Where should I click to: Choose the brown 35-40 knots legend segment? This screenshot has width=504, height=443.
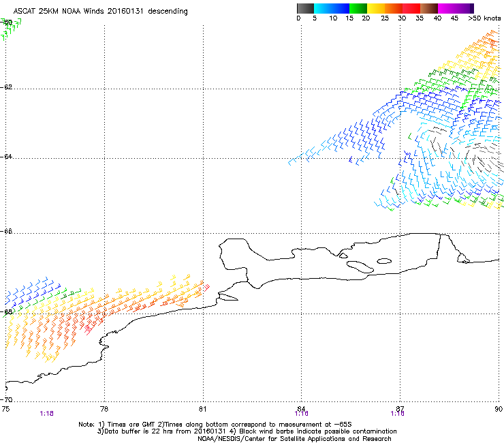click(429, 8)
